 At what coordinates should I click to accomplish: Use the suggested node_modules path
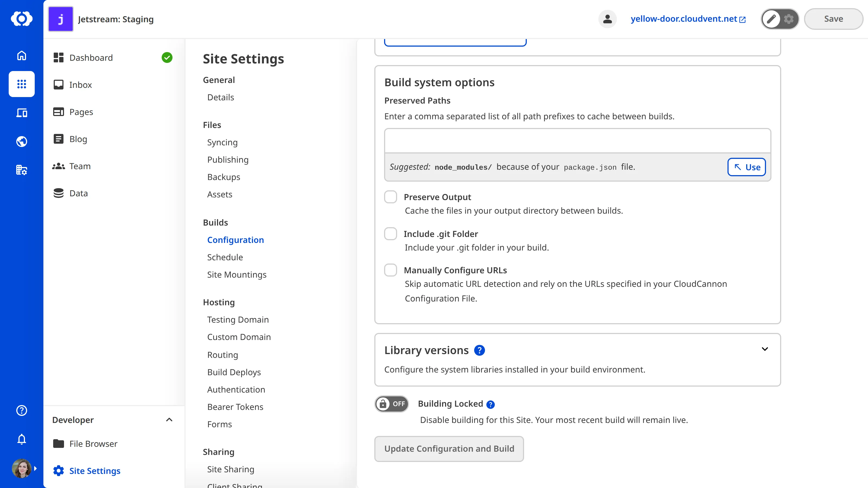coord(747,167)
